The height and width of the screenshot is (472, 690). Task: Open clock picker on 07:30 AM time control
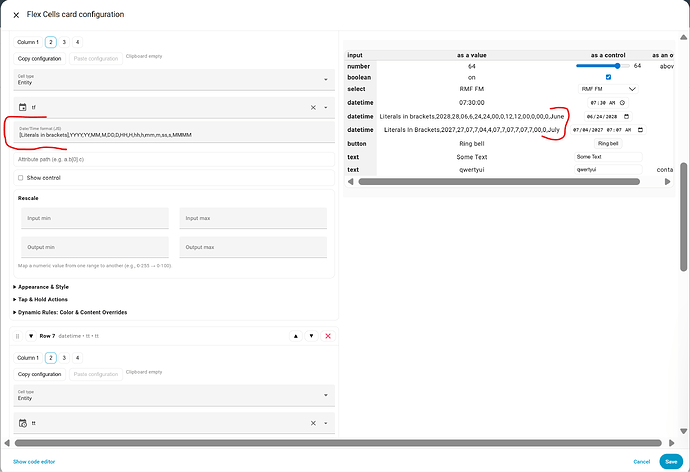click(x=622, y=103)
